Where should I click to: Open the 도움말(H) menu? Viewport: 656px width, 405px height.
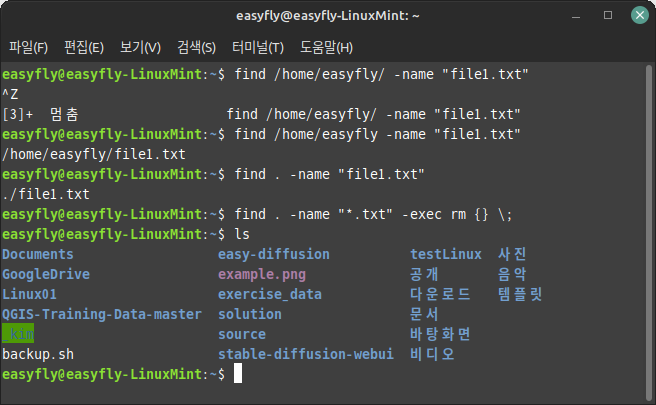coord(326,47)
